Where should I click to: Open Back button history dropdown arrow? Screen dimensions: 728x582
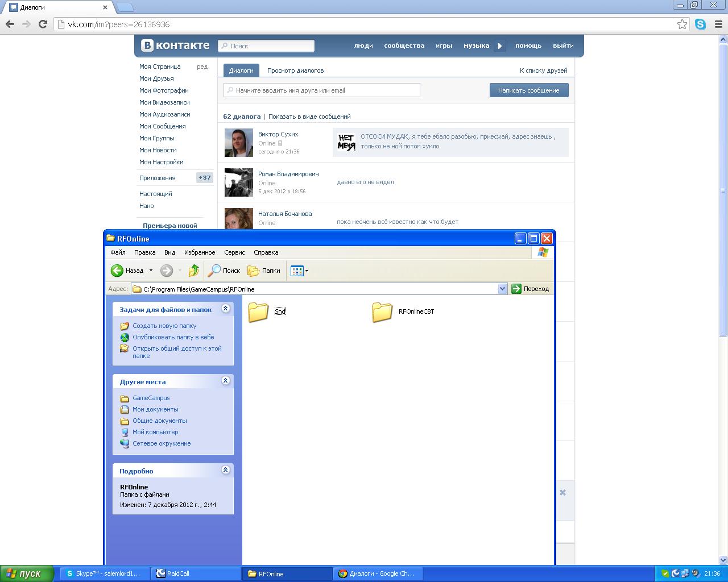click(x=151, y=271)
